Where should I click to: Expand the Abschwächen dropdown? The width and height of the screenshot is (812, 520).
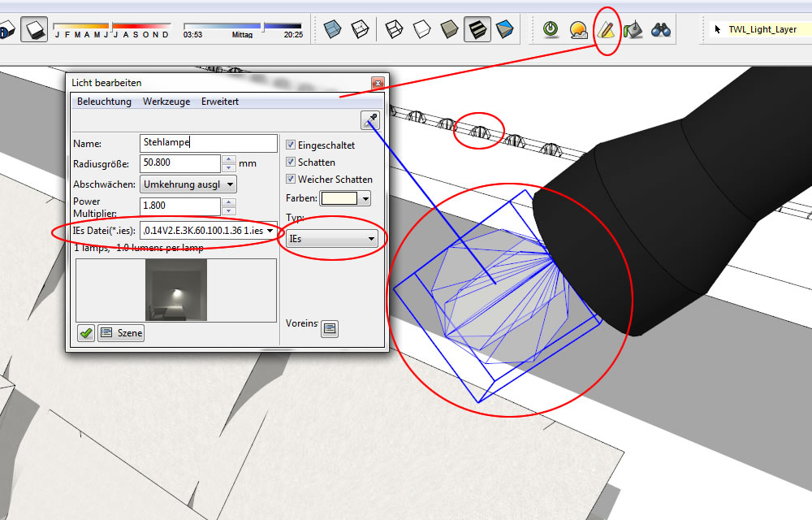(x=188, y=184)
